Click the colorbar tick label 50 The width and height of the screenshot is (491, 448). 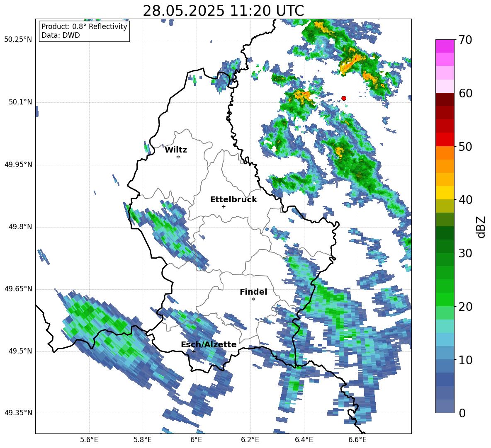coord(465,147)
